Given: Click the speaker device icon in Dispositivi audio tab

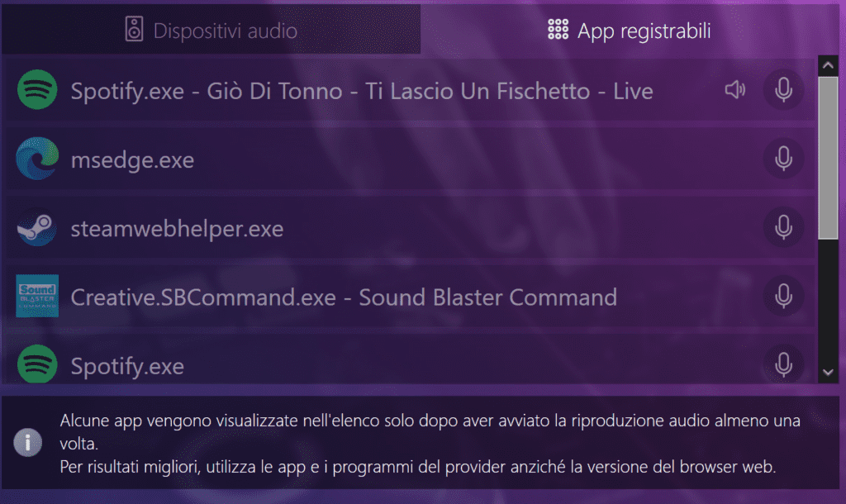Looking at the screenshot, I should coord(134,29).
